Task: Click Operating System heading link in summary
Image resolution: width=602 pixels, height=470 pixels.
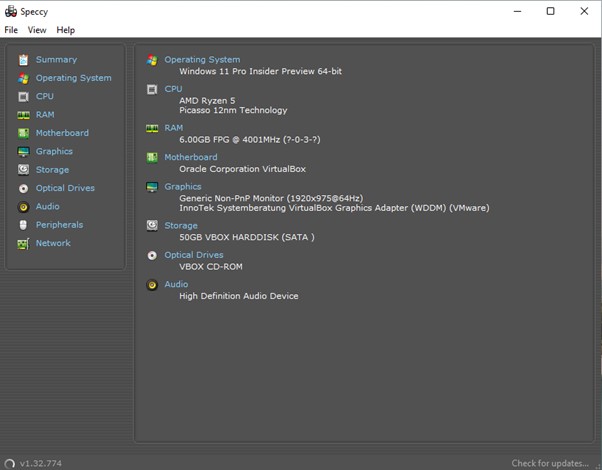Action: click(202, 60)
